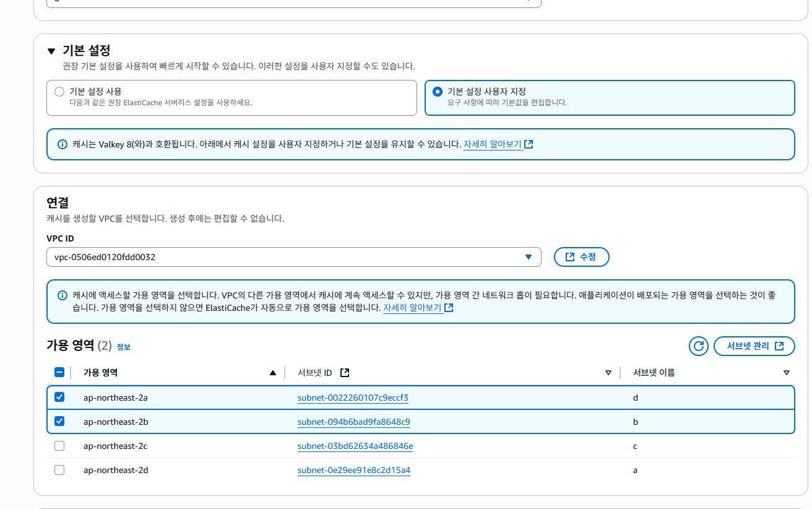
Task: Click the 서브넷 관리 button
Action: 754,346
